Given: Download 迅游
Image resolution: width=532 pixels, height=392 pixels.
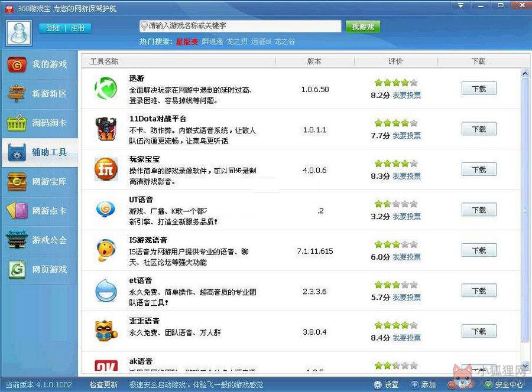Looking at the screenshot, I should (x=479, y=89).
